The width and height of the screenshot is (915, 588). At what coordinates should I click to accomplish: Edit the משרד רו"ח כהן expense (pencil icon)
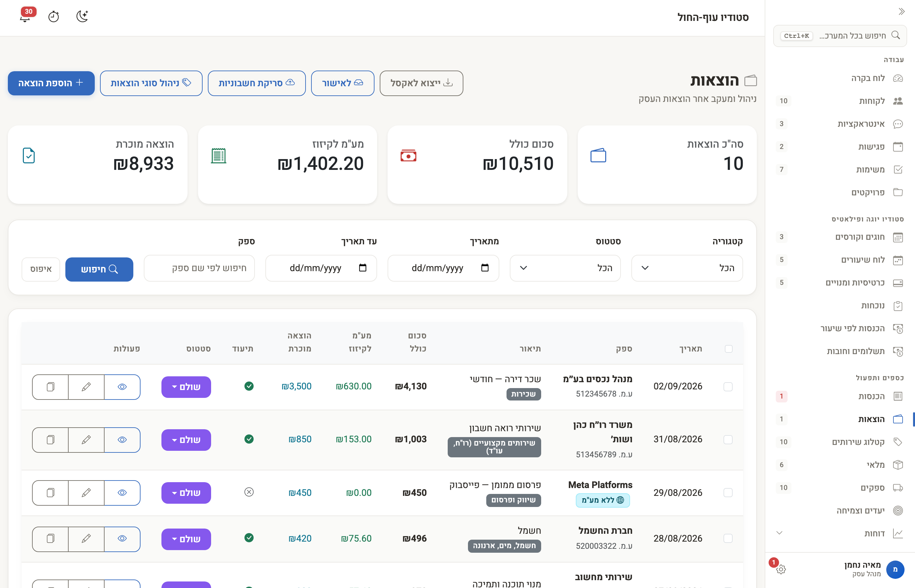pyautogui.click(x=86, y=440)
